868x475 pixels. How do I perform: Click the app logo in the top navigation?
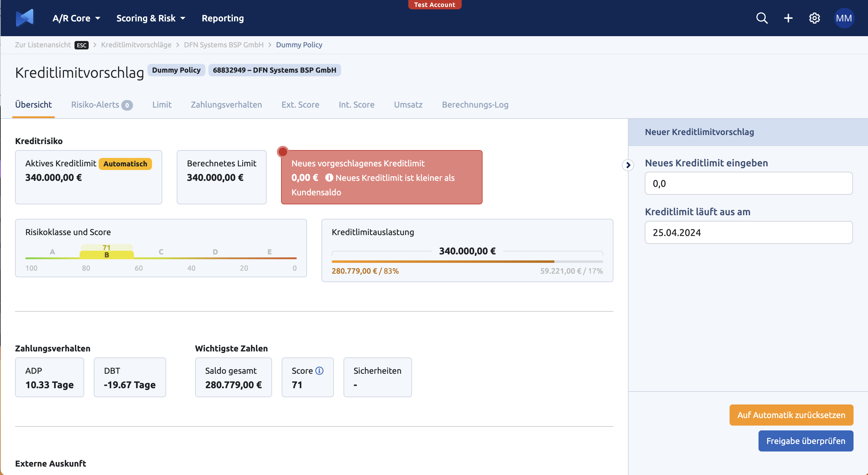coord(25,18)
